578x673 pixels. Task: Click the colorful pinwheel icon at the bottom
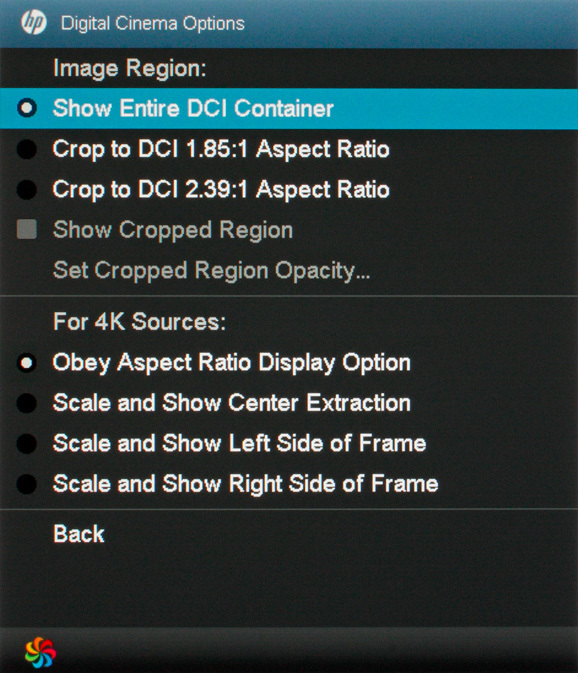[x=40, y=652]
